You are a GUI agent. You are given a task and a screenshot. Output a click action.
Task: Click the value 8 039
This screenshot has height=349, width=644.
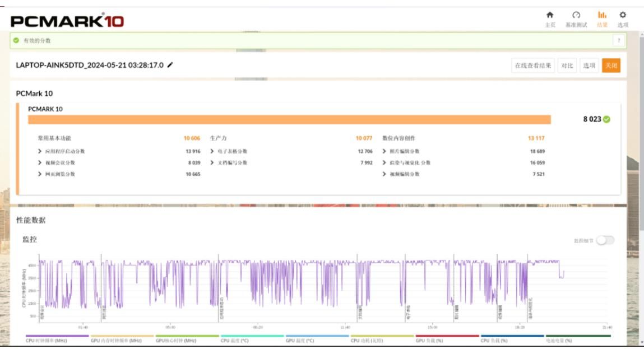tap(194, 162)
